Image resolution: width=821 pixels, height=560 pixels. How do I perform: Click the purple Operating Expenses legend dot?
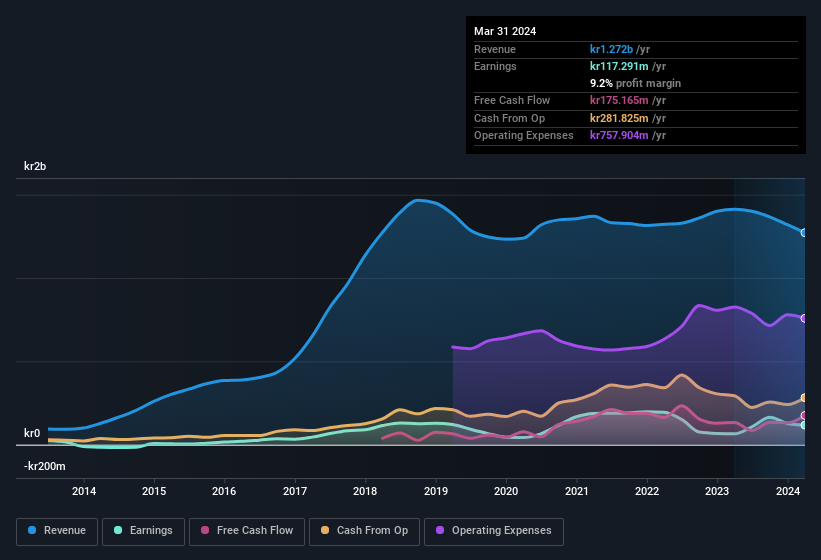(x=438, y=531)
